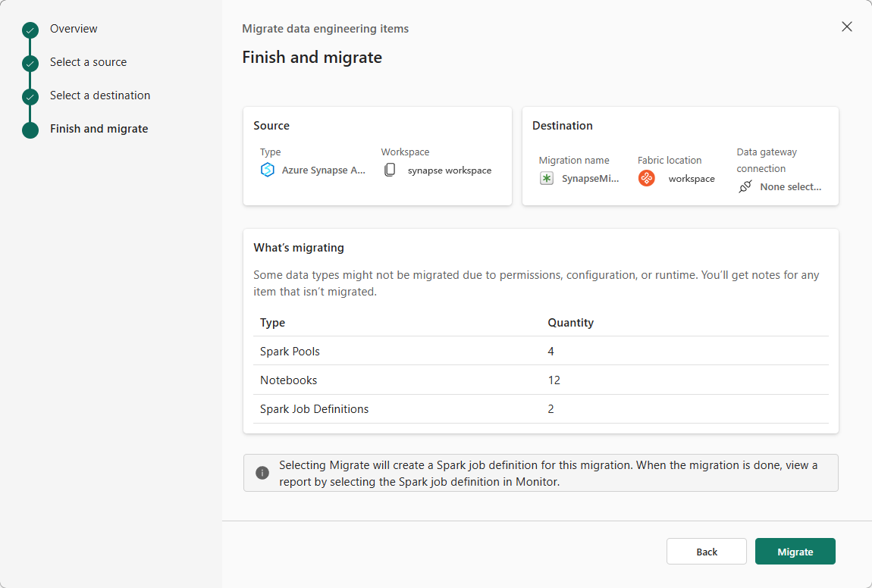
Task: Click the 'Fabric location' label
Action: click(669, 160)
